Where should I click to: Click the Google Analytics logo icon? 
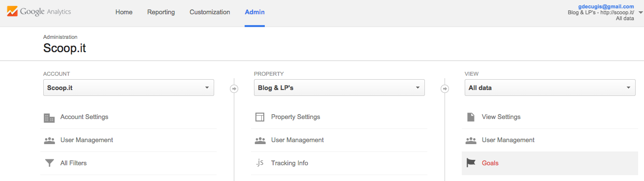[x=12, y=12]
